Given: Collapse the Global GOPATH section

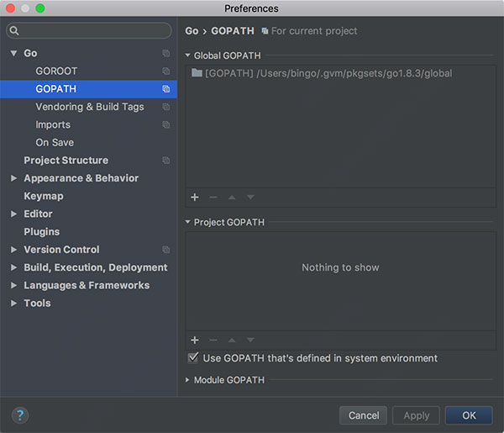Looking at the screenshot, I should click(187, 55).
